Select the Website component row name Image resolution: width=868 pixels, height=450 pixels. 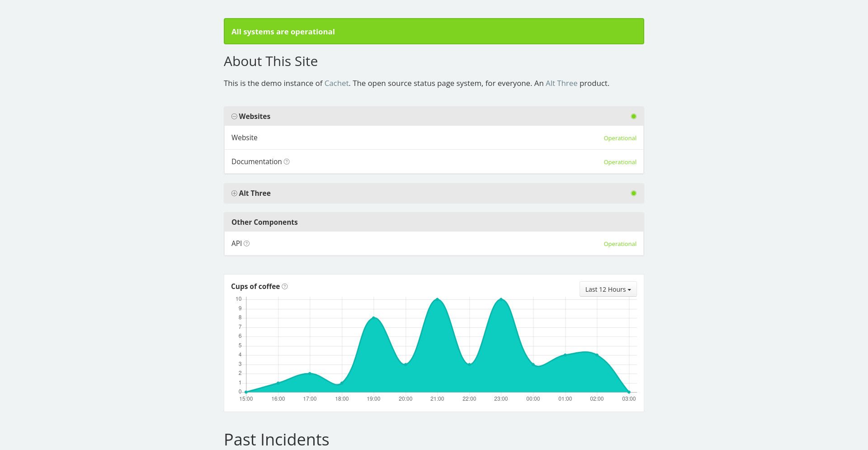tap(245, 137)
